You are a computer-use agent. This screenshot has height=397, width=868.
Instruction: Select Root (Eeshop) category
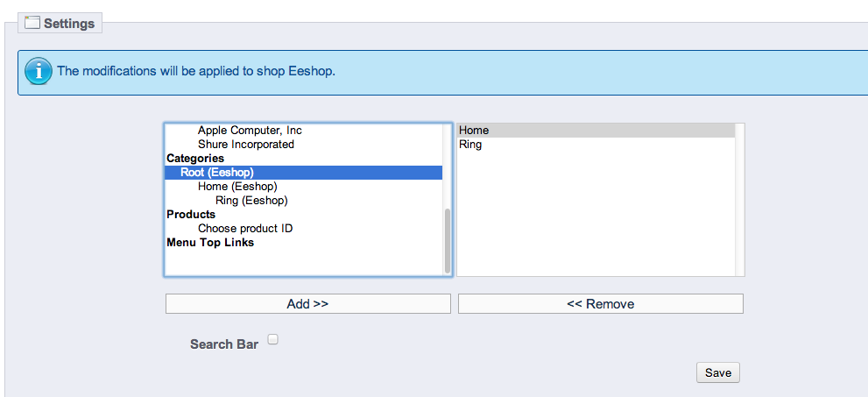coord(217,173)
